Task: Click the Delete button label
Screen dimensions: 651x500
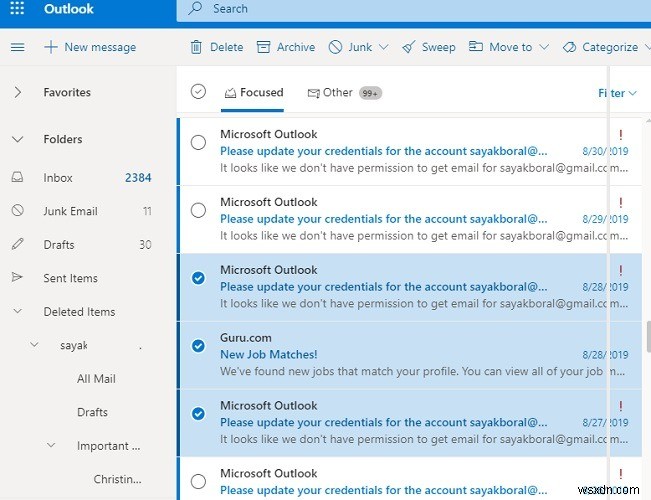Action: (227, 47)
